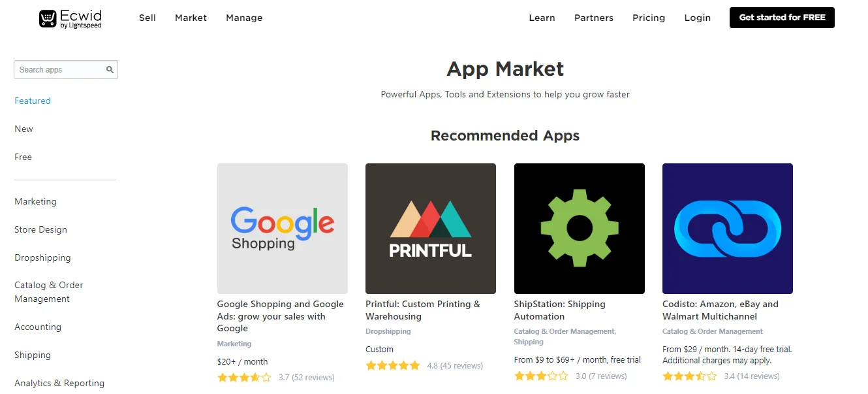Image resolution: width=868 pixels, height=394 pixels.
Task: Select the ShipStation gear icon tile
Action: pyautogui.click(x=579, y=228)
